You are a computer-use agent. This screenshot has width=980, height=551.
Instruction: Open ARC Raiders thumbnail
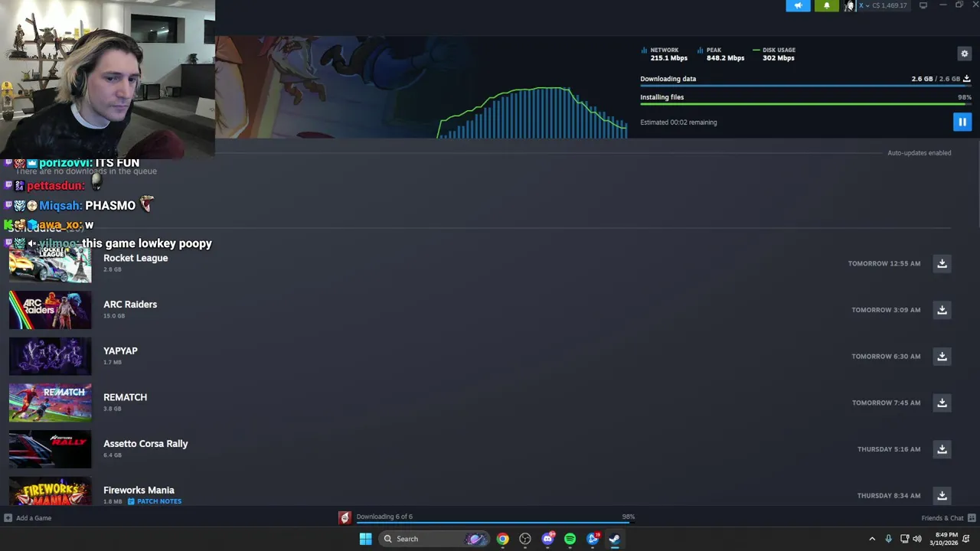(x=50, y=310)
